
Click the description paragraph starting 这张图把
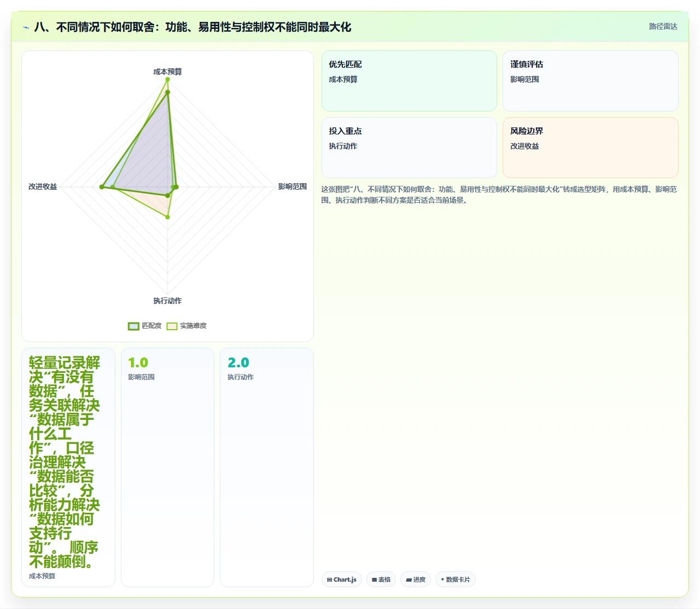pos(499,195)
